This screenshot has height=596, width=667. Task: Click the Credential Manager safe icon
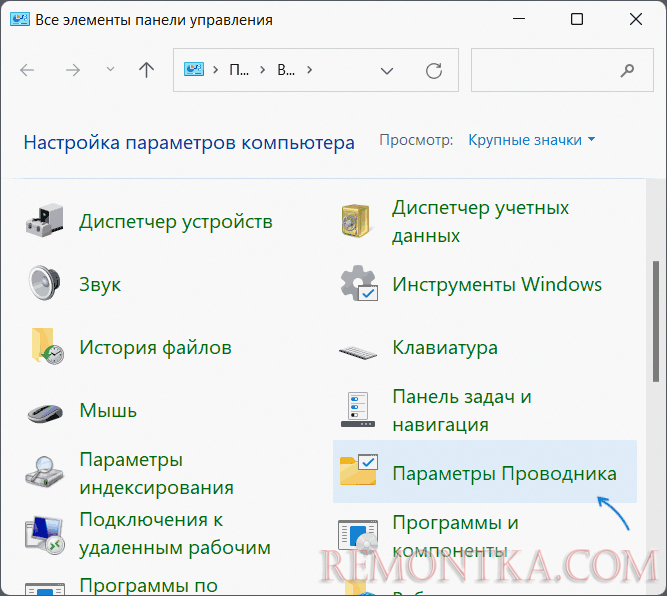tap(357, 222)
